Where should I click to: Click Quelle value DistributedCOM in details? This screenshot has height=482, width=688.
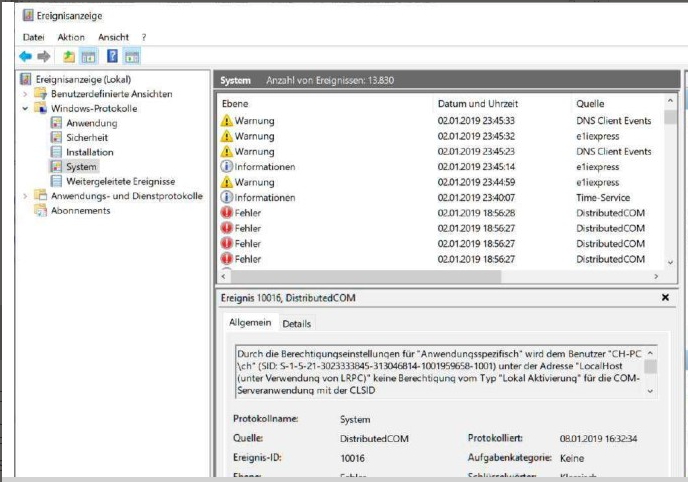tap(374, 439)
